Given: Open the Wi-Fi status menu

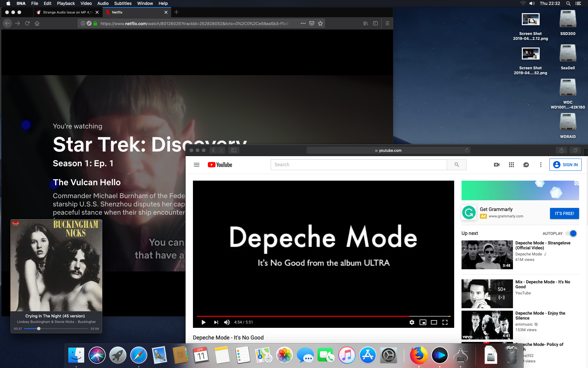Looking at the screenshot, I should [x=523, y=3].
